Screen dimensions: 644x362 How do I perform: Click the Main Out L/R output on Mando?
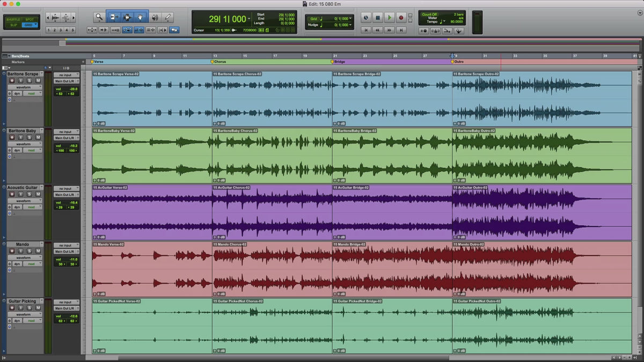tap(66, 252)
